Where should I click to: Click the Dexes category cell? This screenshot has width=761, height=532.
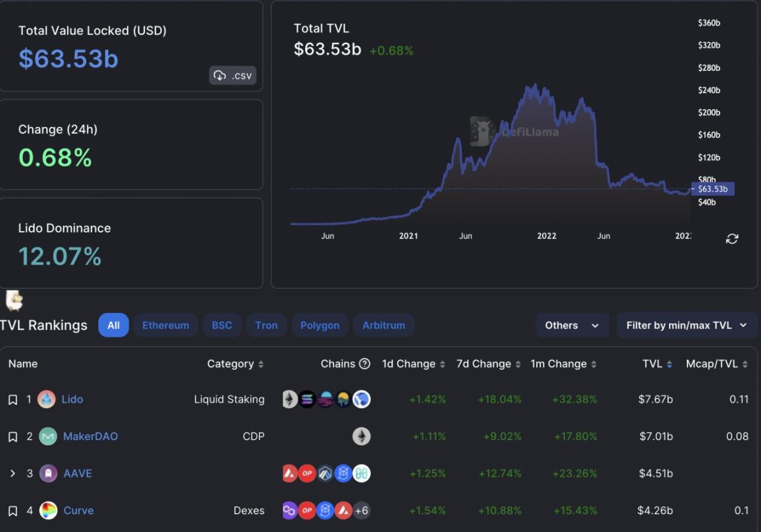pyautogui.click(x=249, y=510)
